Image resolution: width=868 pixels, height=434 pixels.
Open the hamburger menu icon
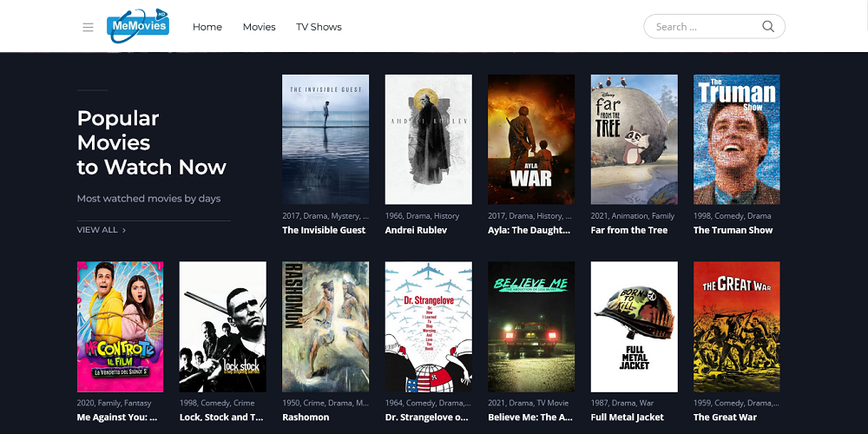tap(88, 27)
